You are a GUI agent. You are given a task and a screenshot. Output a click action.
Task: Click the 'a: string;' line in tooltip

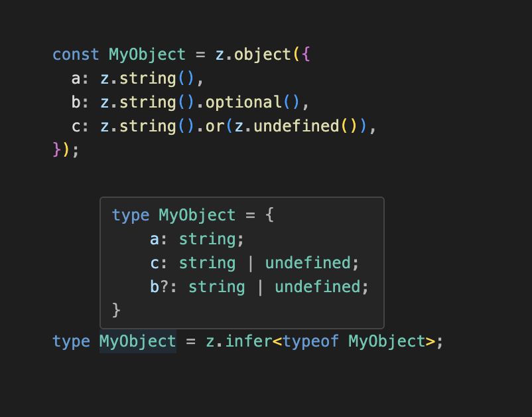pos(197,239)
